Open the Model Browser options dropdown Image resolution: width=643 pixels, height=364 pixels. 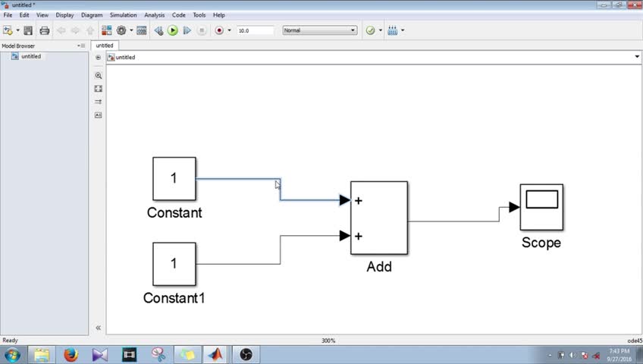pos(81,45)
